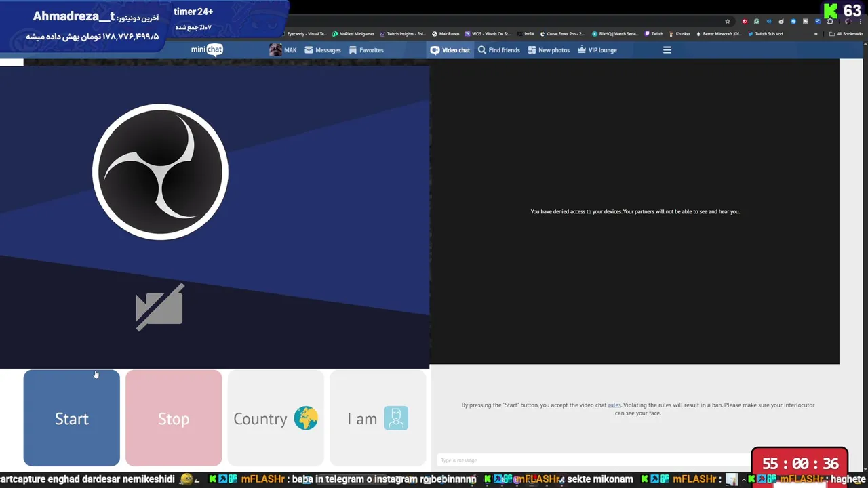Open the Twitch bookmark
Viewport: 868px width, 488px height.
[x=654, y=34]
